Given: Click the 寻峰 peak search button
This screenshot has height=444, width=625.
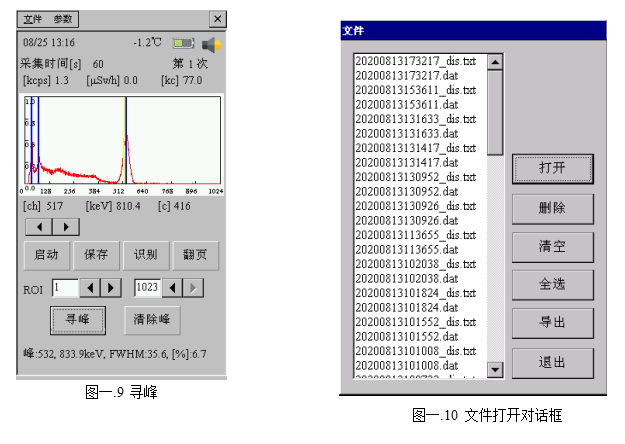Looking at the screenshot, I should pyautogui.click(x=78, y=320).
